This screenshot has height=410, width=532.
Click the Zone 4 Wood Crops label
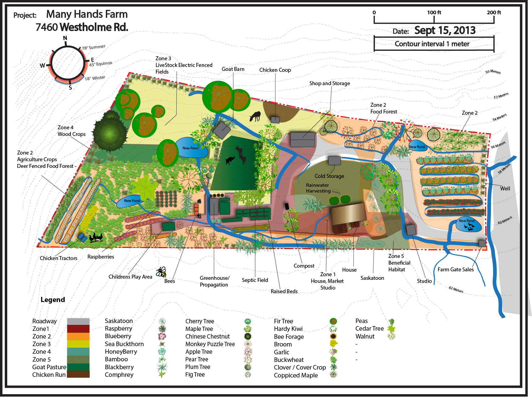[71, 131]
